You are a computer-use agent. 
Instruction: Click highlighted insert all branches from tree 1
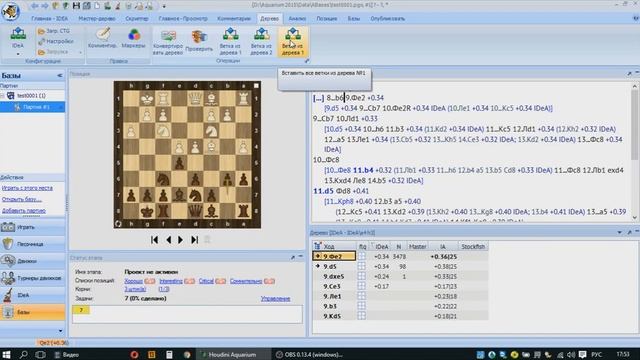(x=292, y=41)
